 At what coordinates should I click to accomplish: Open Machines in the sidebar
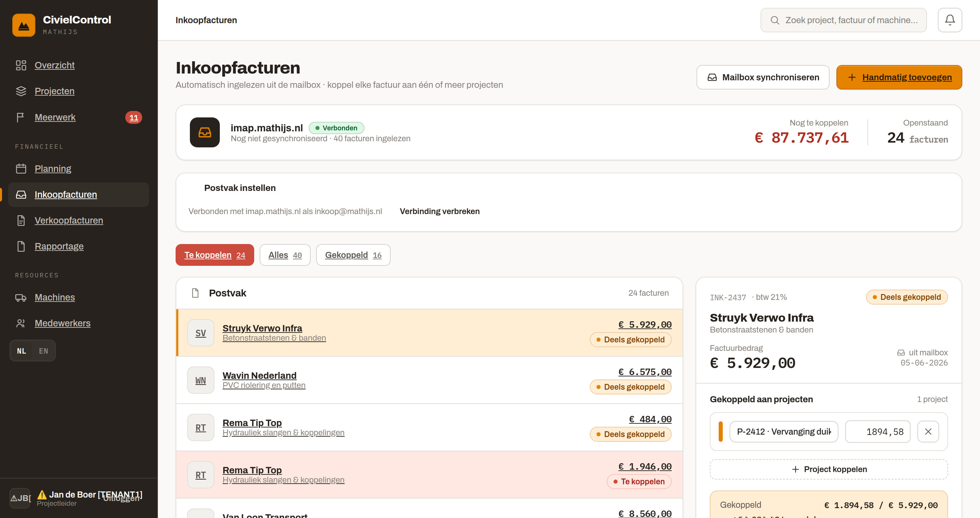(x=78, y=297)
